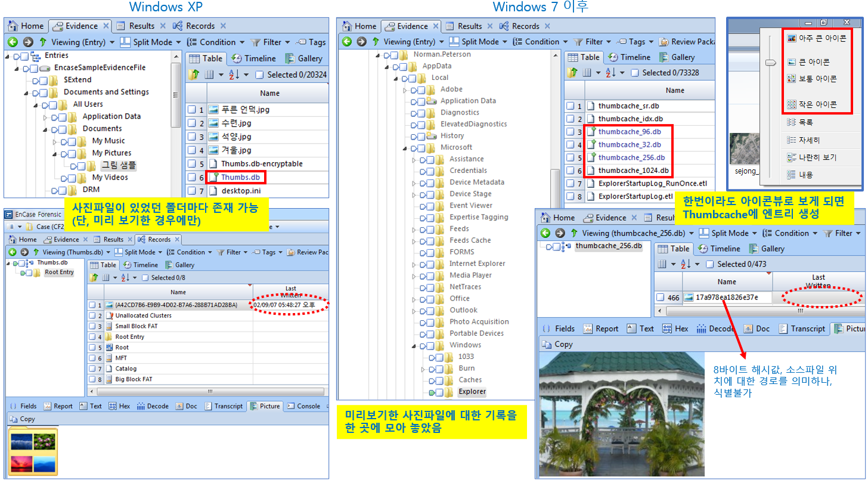Viewport: 868px width, 483px height.
Task: Click Forward arrow in Windows XP window
Action: pos(28,42)
